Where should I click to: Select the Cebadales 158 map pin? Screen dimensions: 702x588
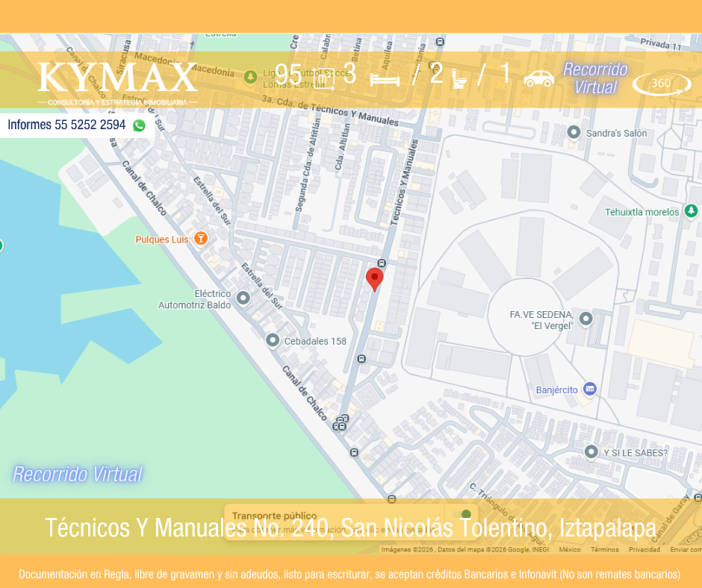272,340
